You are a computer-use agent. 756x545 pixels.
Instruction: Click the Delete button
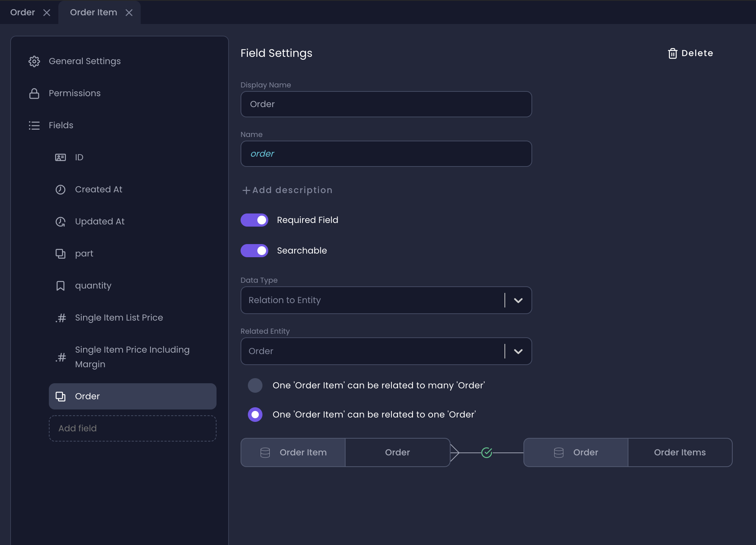click(690, 53)
